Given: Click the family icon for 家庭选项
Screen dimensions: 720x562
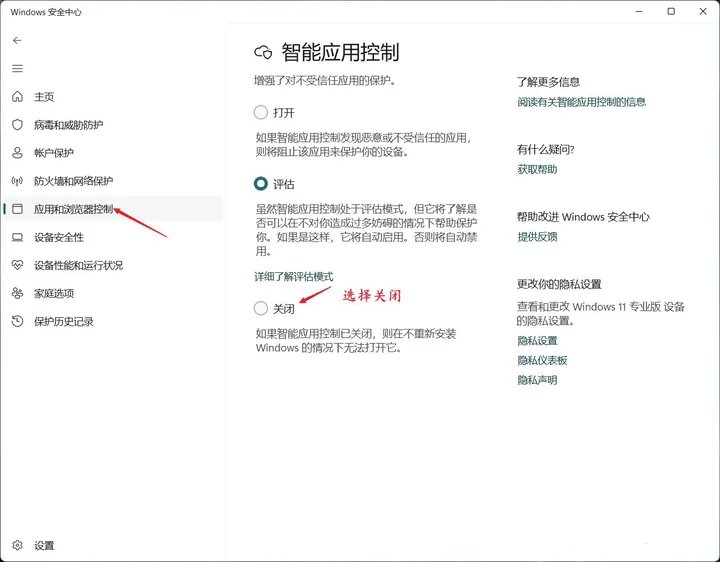Looking at the screenshot, I should coord(16,293).
